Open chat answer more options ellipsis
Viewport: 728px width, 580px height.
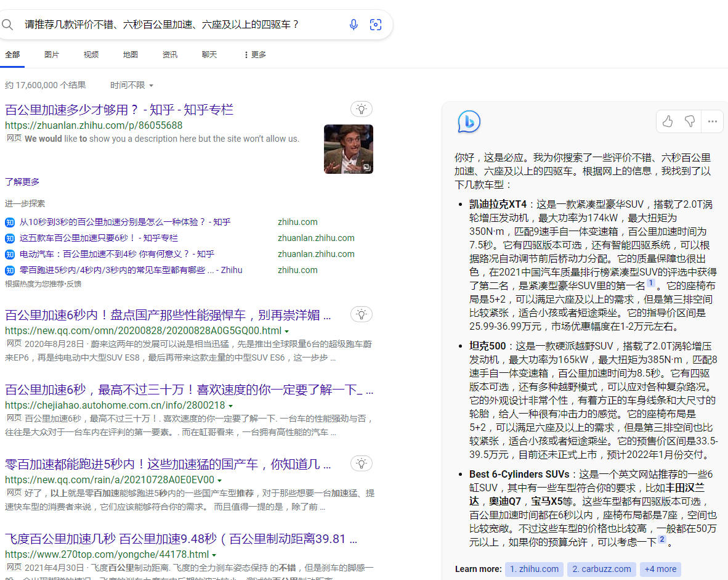pyautogui.click(x=712, y=121)
